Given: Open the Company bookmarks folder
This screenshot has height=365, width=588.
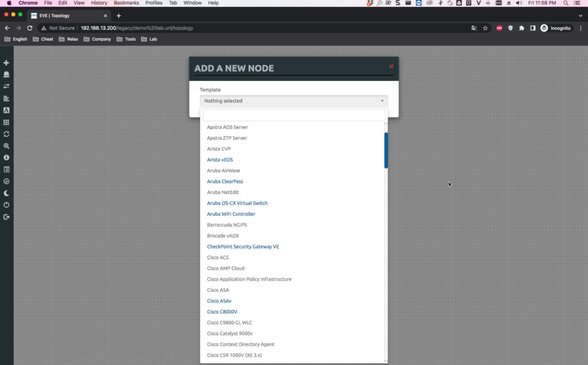Looking at the screenshot, I should (x=97, y=39).
